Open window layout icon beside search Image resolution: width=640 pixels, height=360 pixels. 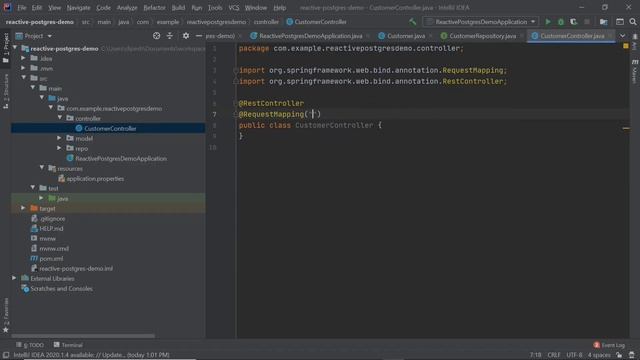(x=620, y=22)
